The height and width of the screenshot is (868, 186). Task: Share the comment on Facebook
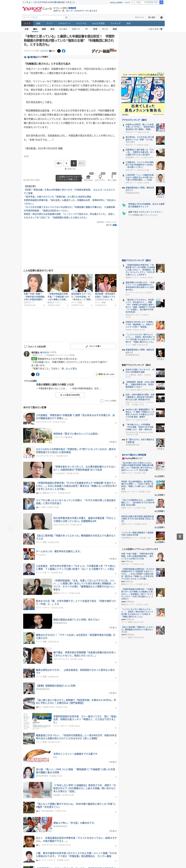[x=38, y=374]
